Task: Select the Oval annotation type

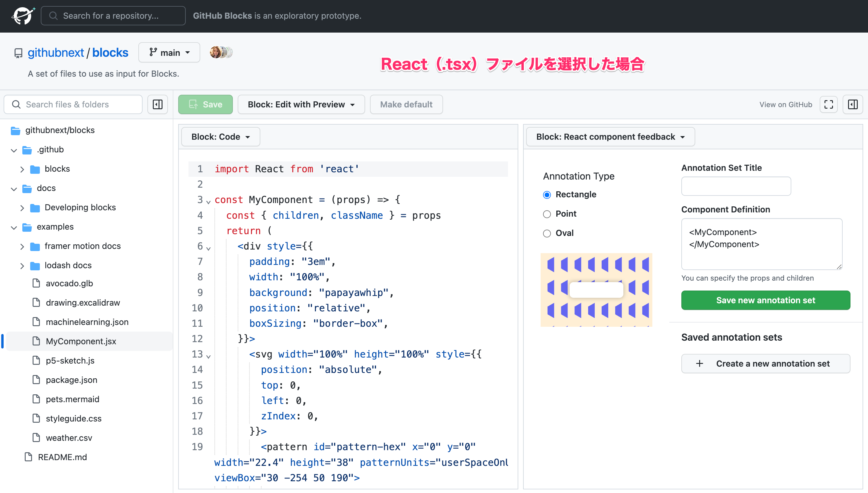Action: point(547,233)
